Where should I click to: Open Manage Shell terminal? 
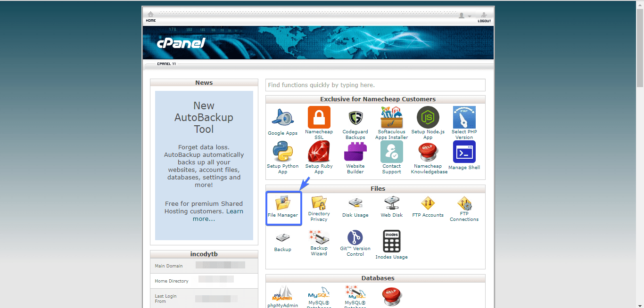[464, 152]
